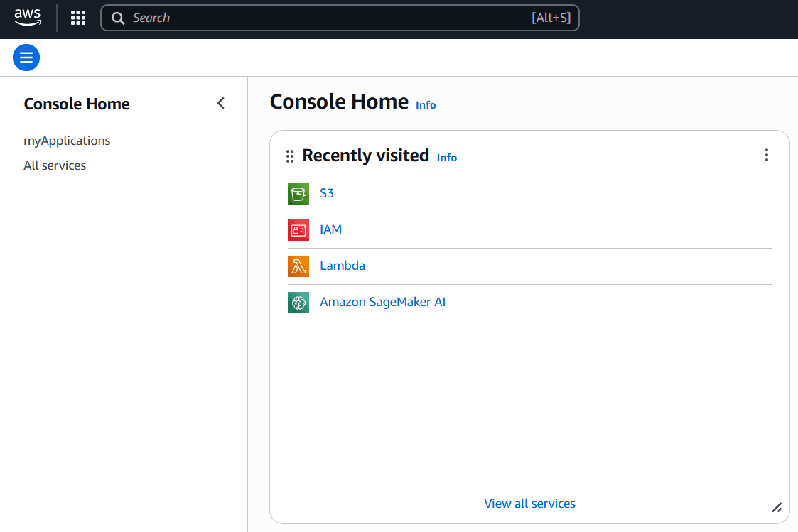Select myApplications in the sidebar
The height and width of the screenshot is (532, 798).
click(67, 141)
